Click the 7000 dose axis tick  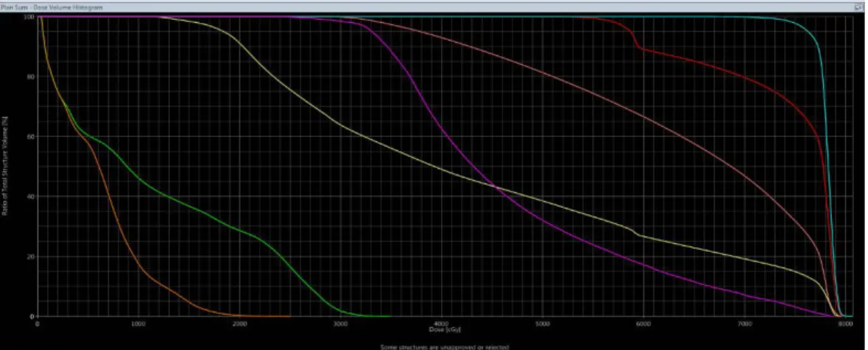tap(744, 323)
